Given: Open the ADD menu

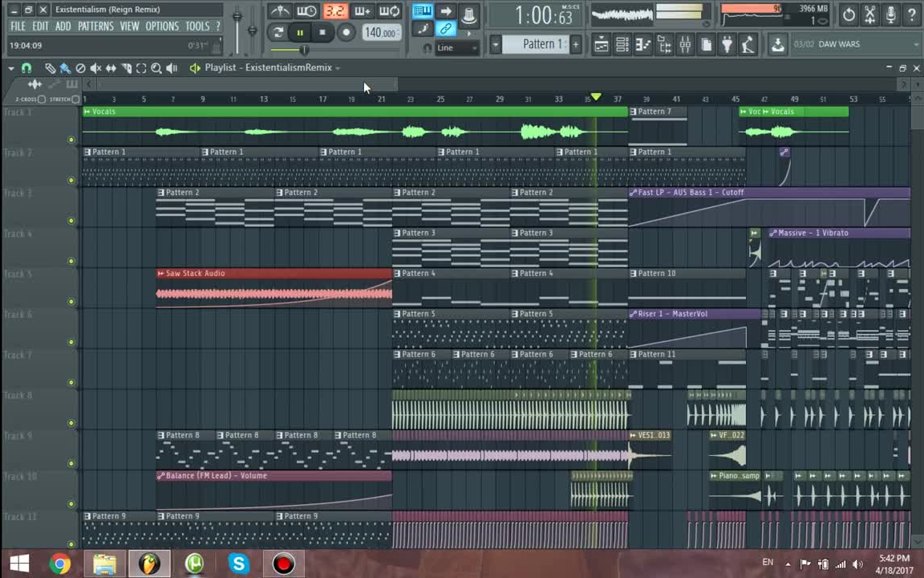Looking at the screenshot, I should pyautogui.click(x=63, y=26).
